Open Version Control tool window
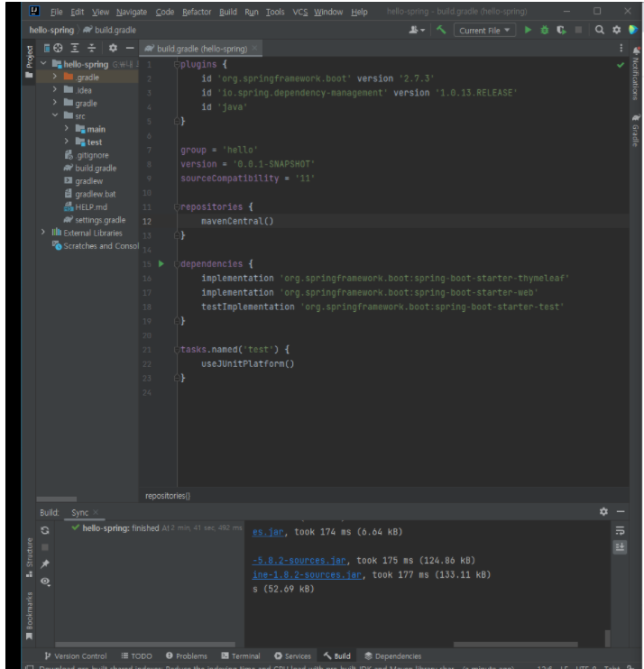The image size is (644, 669). [76, 656]
